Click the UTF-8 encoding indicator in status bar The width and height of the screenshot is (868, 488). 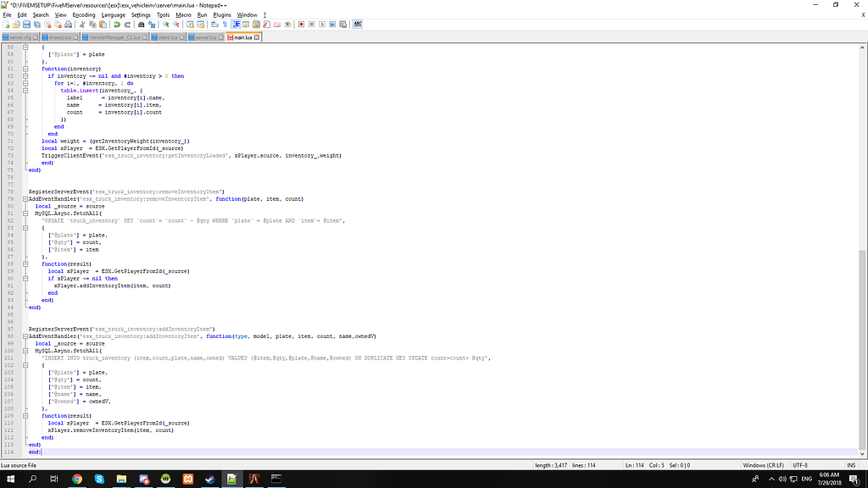(800, 466)
